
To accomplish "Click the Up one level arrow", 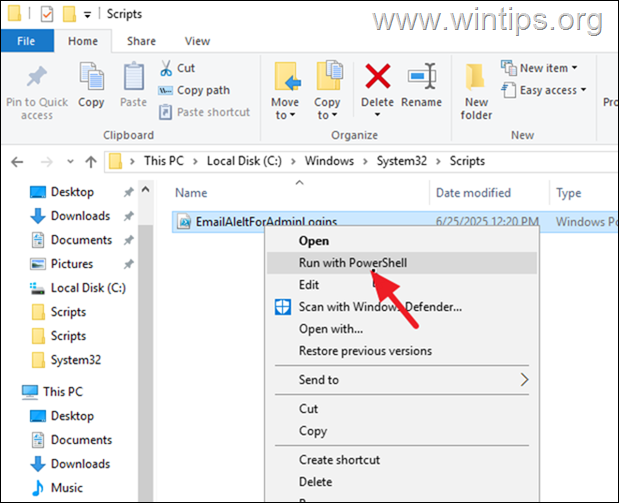I will click(x=91, y=162).
